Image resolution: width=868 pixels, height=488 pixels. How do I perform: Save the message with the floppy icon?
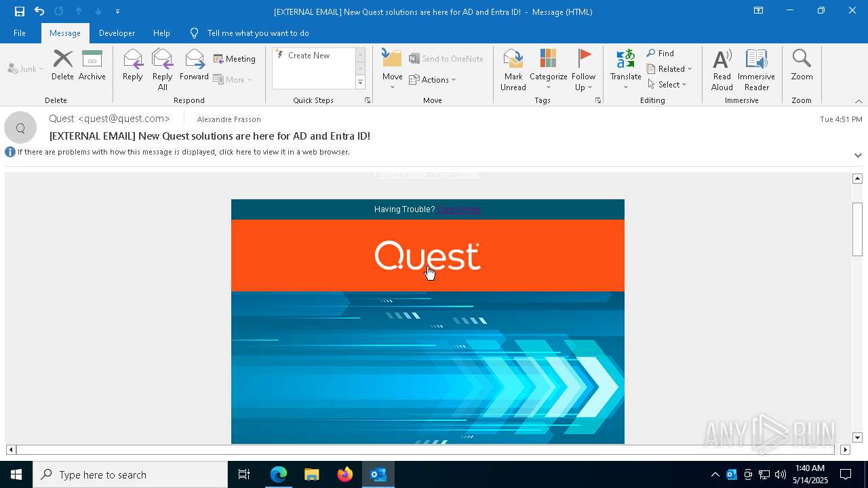pyautogui.click(x=20, y=12)
